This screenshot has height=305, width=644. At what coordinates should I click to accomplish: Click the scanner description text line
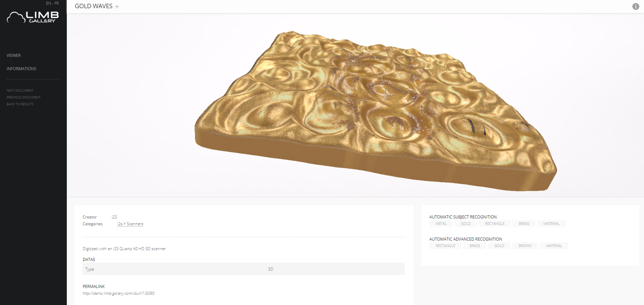tap(124, 249)
